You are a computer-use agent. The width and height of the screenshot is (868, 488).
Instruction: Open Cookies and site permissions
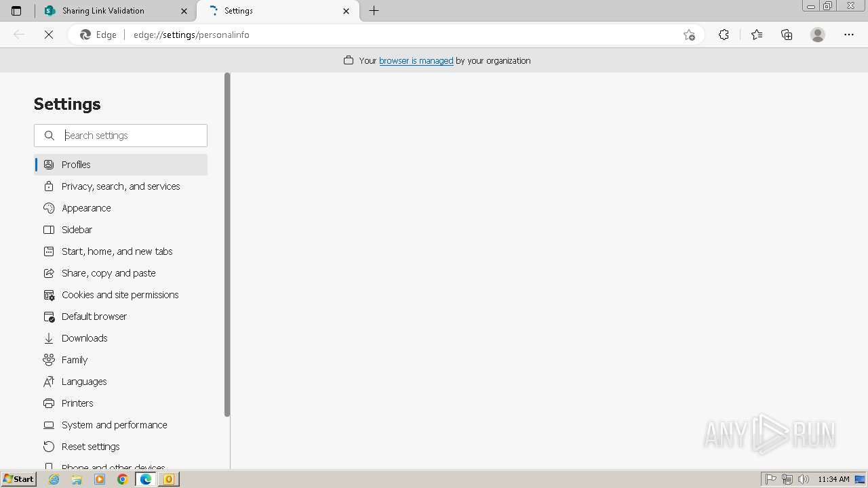point(121,295)
